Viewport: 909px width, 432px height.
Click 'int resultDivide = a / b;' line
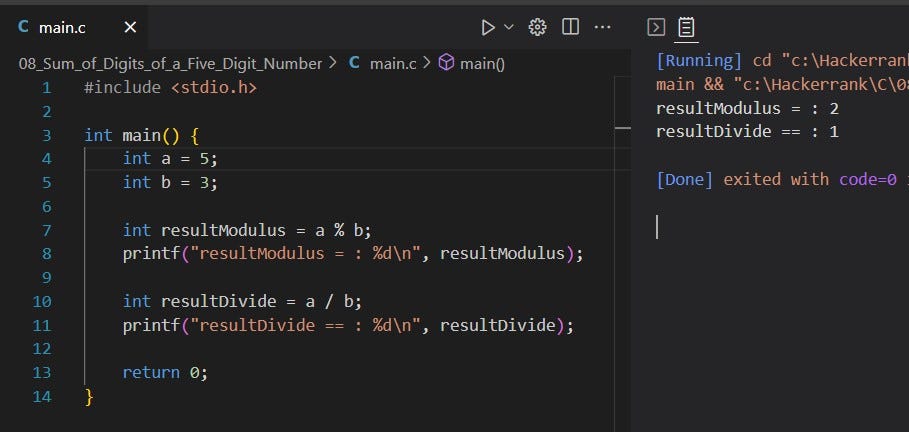pos(242,302)
